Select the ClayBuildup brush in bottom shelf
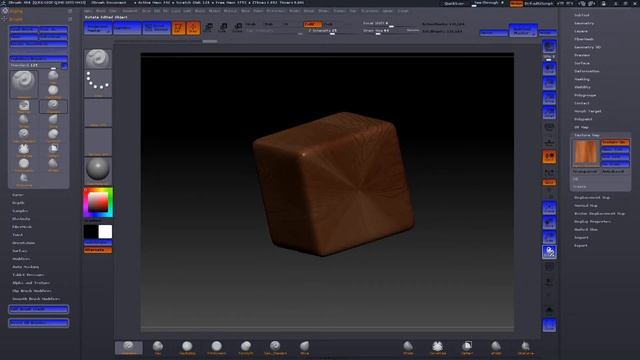Image resolution: width=640 pixels, height=360 pixels. click(187, 348)
